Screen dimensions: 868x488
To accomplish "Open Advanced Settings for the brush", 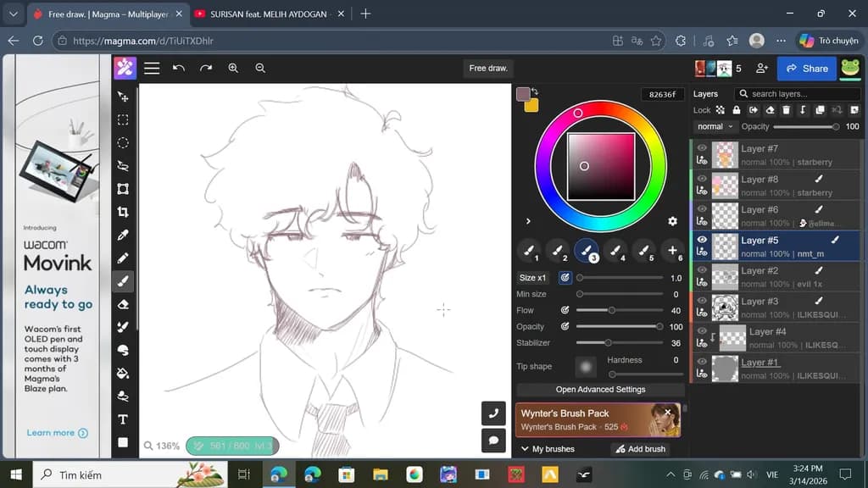I will pyautogui.click(x=600, y=390).
